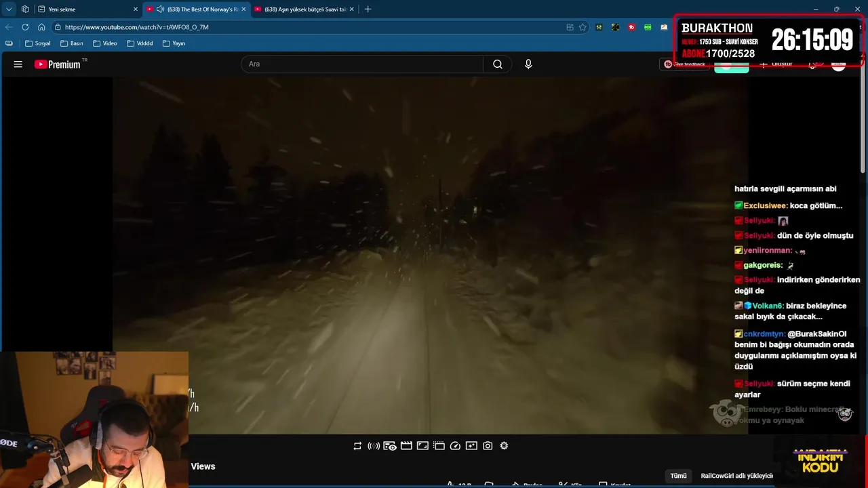Viewport: 868px width, 488px height.
Task: Click the white-orange extension icon in toolbar
Action: coord(664,27)
